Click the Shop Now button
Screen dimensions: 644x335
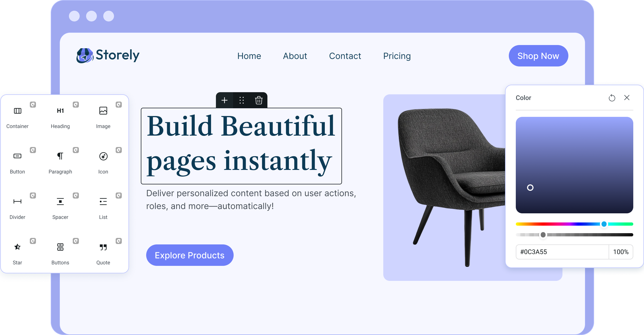(x=538, y=56)
